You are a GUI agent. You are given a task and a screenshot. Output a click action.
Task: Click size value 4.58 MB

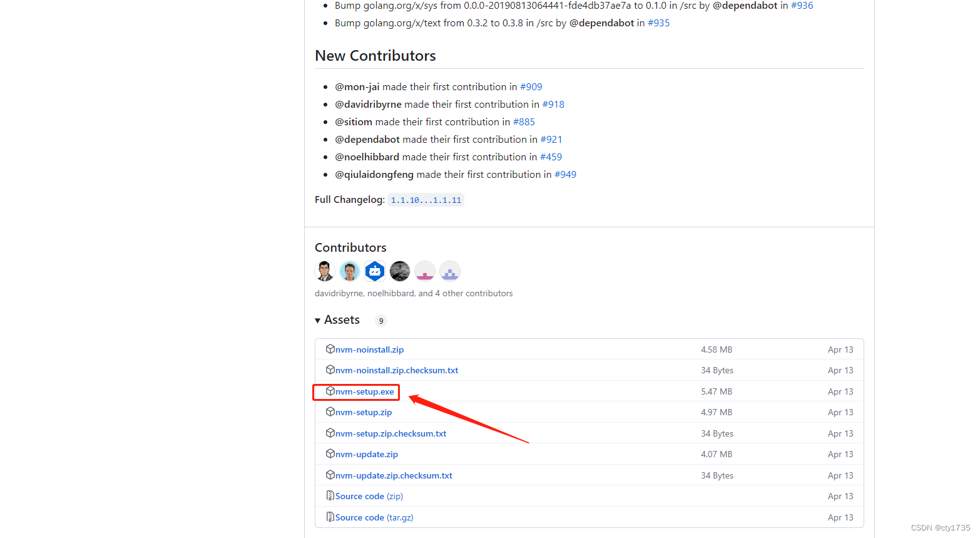click(x=717, y=349)
